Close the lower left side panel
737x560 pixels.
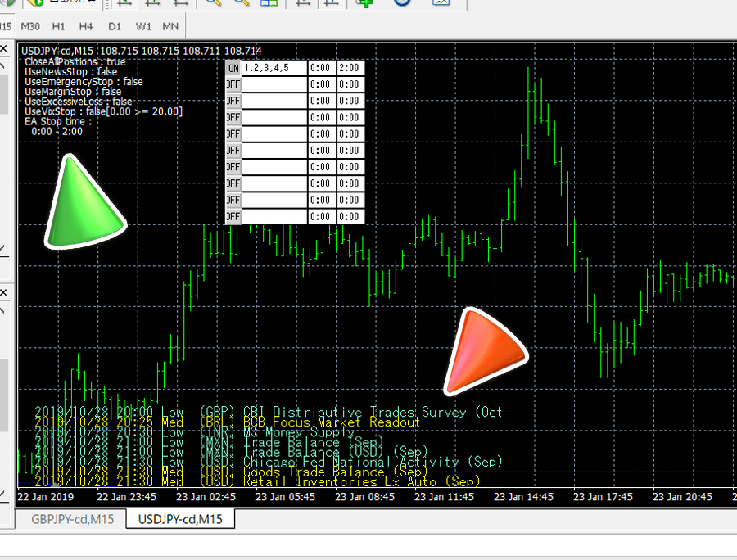tap(3, 292)
